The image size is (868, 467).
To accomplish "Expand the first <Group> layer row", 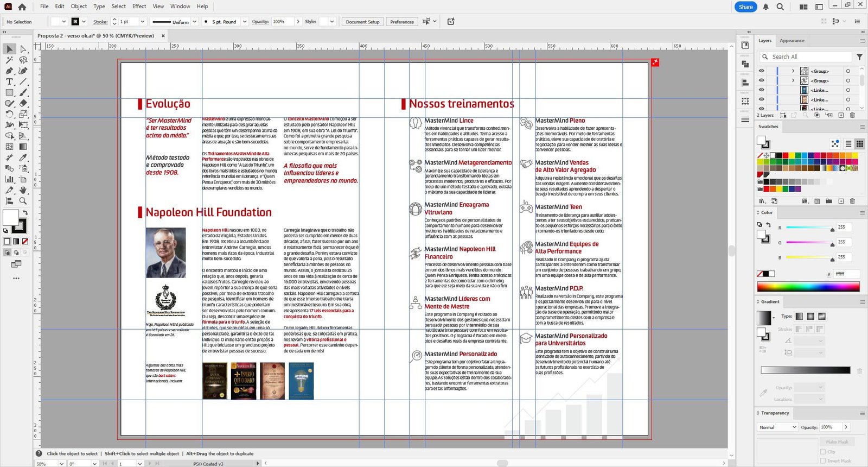I will (793, 71).
